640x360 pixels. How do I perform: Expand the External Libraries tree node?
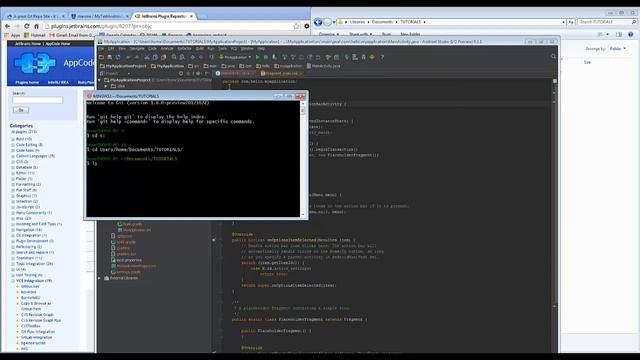99,278
